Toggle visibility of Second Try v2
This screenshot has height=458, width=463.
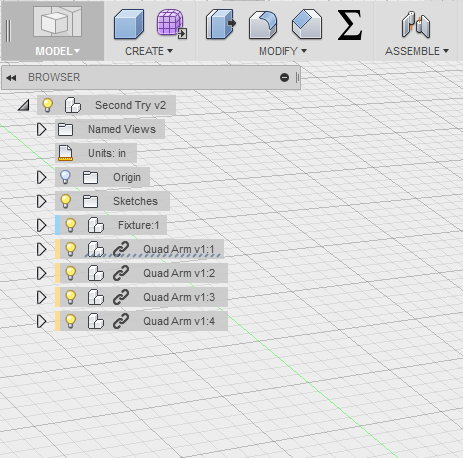pyautogui.click(x=47, y=105)
